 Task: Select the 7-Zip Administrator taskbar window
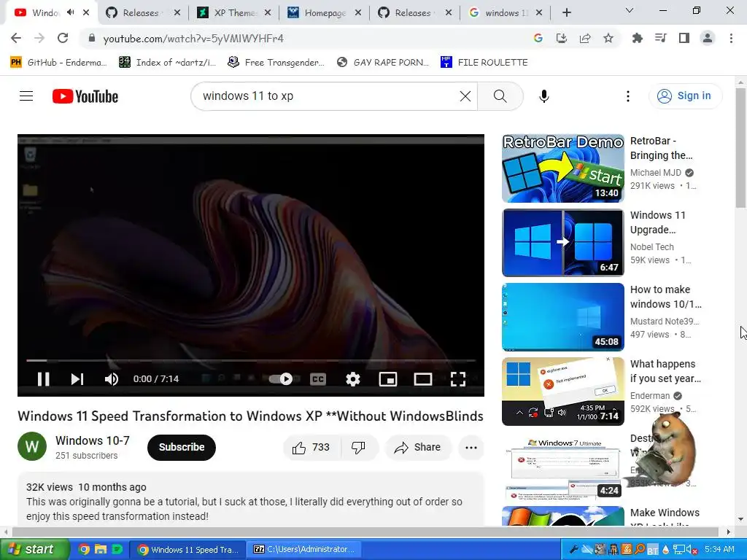[x=304, y=550]
